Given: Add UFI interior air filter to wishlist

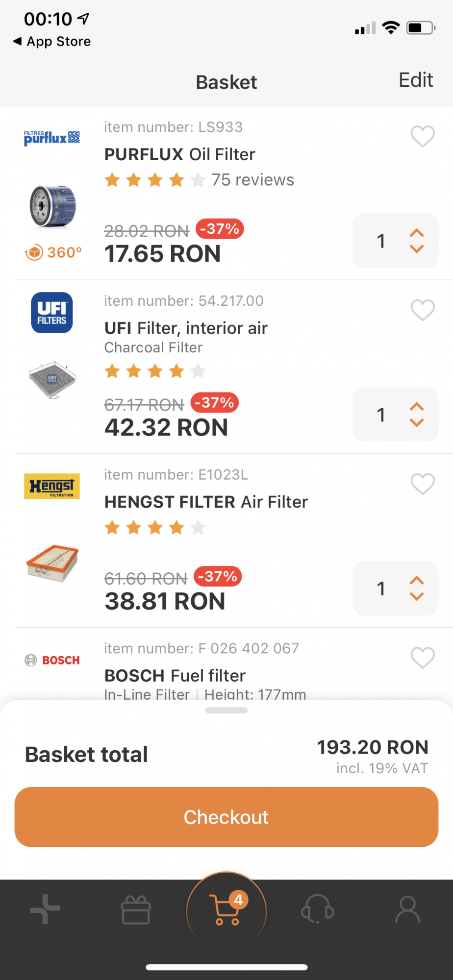Looking at the screenshot, I should pos(422,310).
